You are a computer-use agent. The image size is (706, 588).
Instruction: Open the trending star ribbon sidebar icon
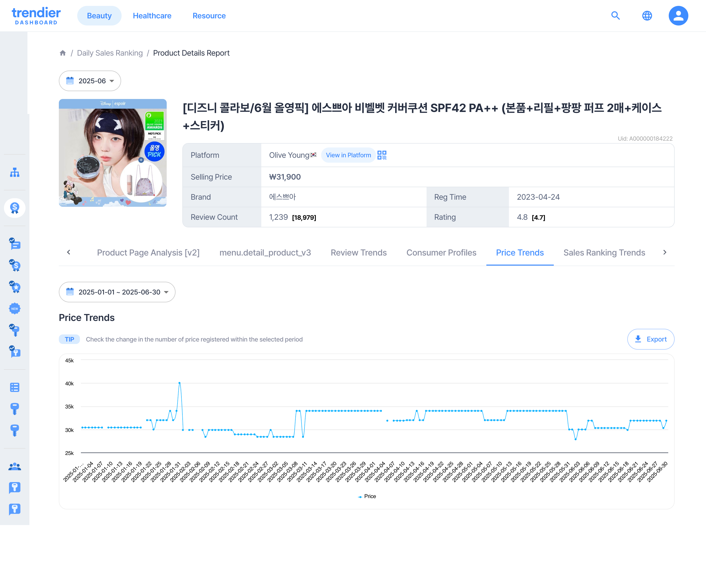[x=14, y=287]
